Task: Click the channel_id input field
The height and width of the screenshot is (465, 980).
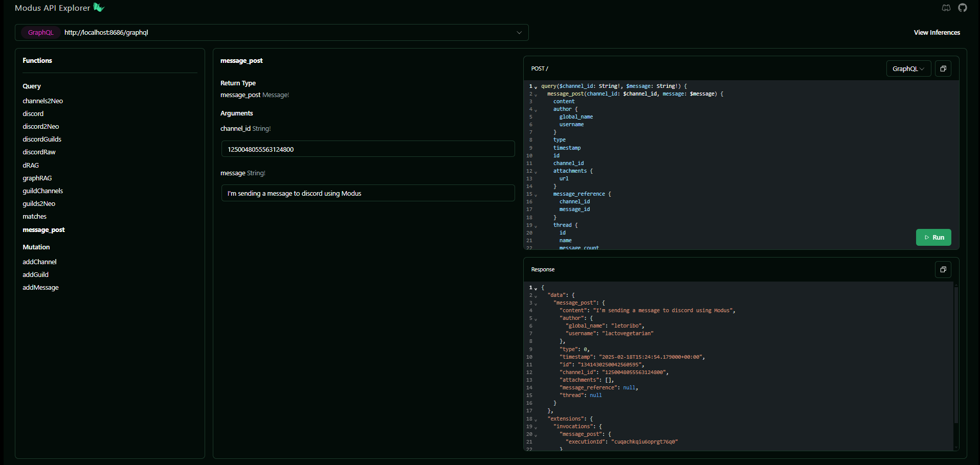Action: tap(368, 149)
